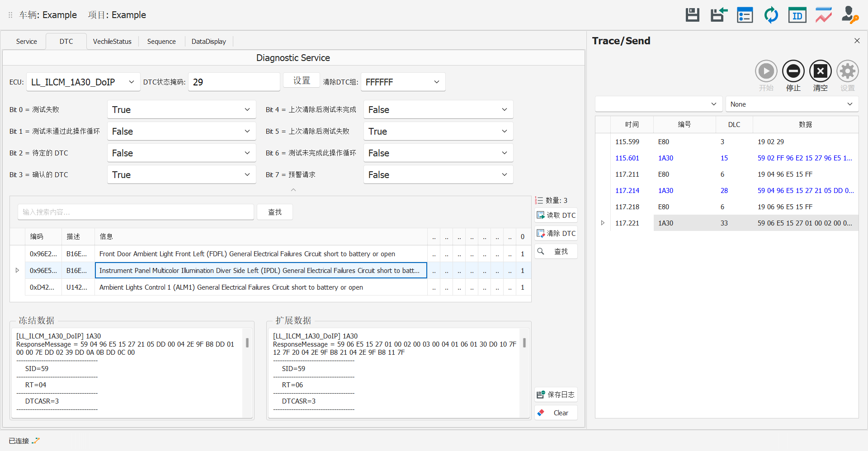This screenshot has height=451, width=868.
Task: Open the trend chart icon
Action: [x=824, y=15]
